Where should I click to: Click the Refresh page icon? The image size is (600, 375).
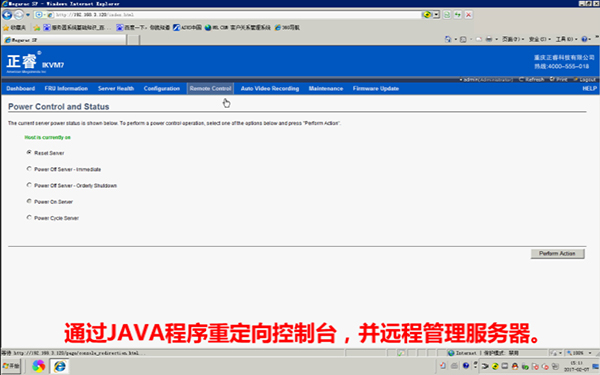click(x=447, y=15)
